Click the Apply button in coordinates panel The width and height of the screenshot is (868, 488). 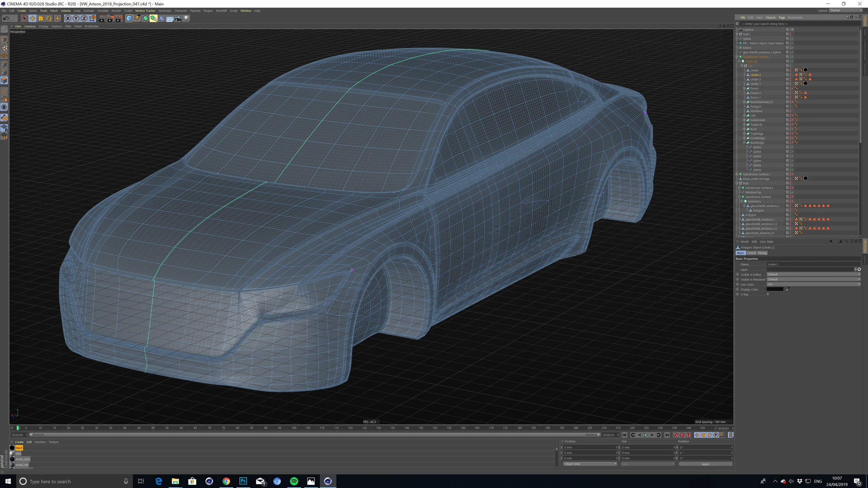click(706, 464)
